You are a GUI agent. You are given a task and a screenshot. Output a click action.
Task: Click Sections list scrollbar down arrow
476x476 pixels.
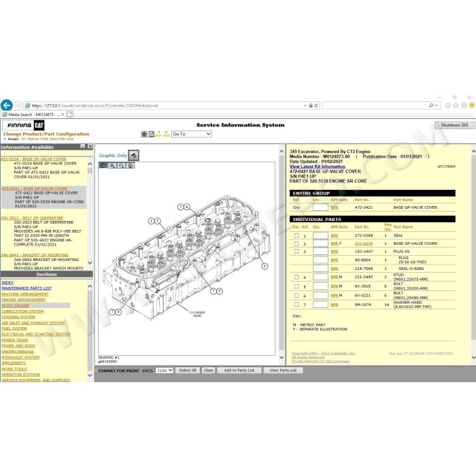[90, 375]
